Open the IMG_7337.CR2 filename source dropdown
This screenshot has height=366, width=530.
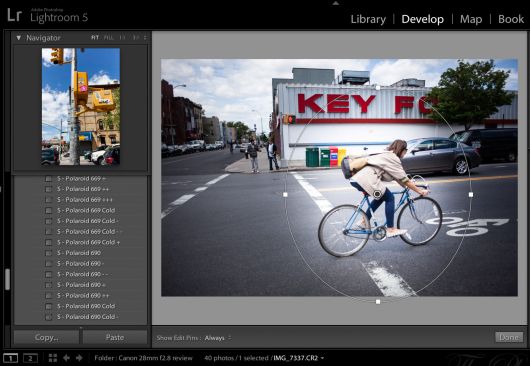[x=298, y=358]
